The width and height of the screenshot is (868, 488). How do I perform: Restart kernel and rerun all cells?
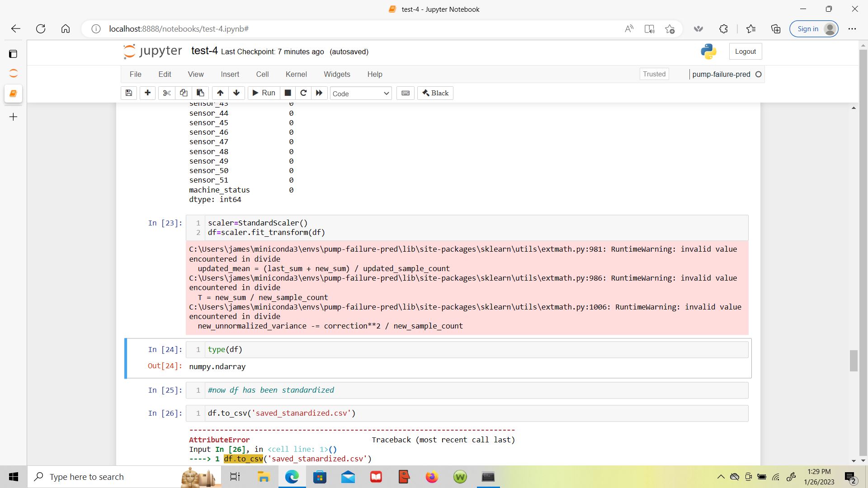319,93
